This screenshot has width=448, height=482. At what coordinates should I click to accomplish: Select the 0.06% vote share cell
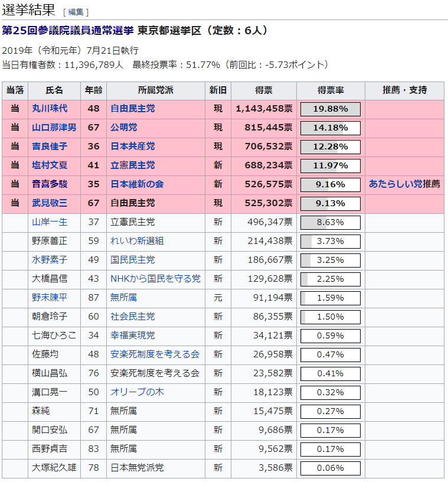[331, 468]
